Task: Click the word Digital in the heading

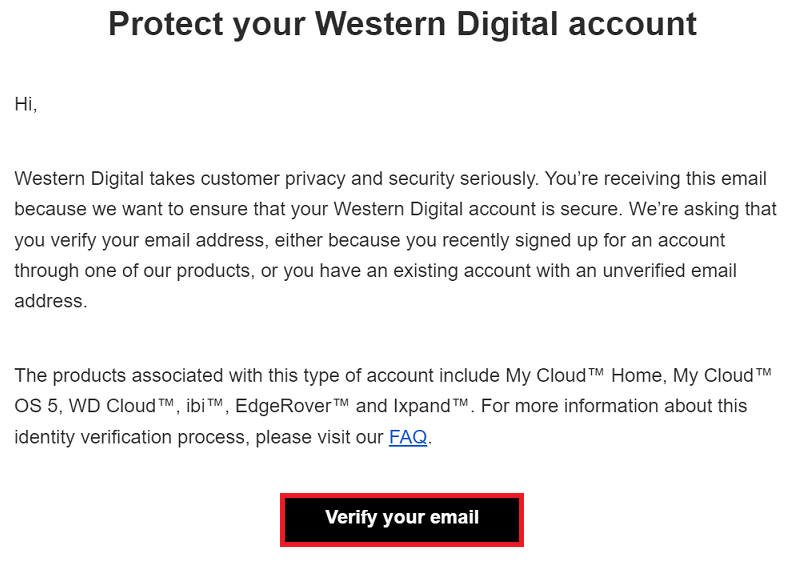Action: point(508,24)
